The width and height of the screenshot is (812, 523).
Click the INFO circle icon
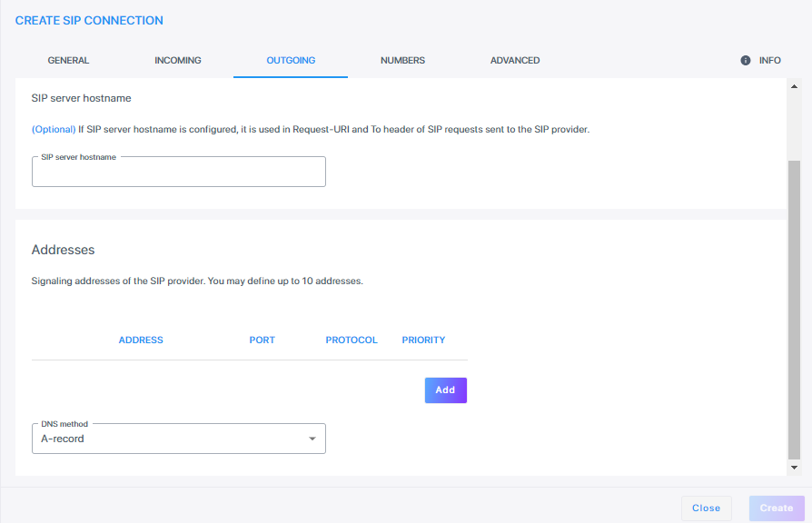click(745, 61)
